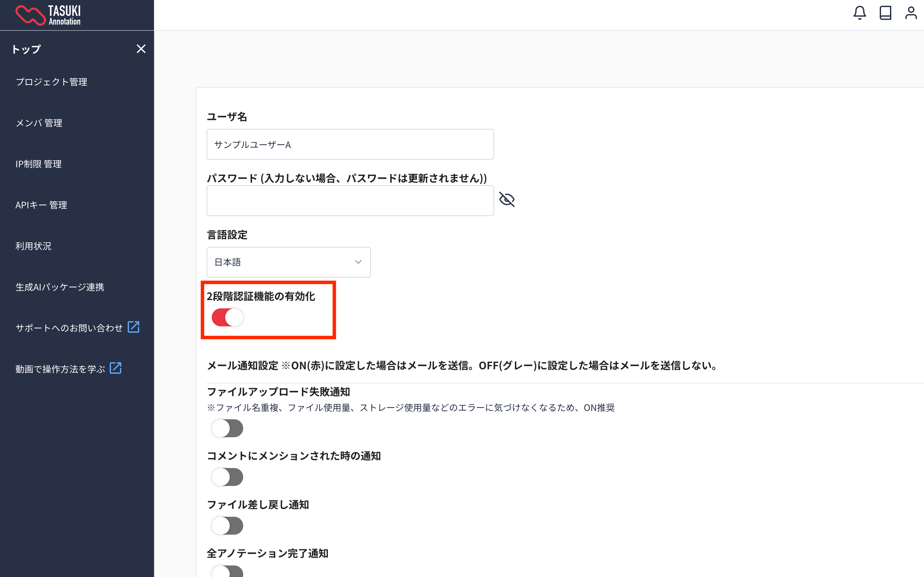Open プロジェクト管理 in sidebar
The height and width of the screenshot is (577, 924).
click(x=51, y=82)
